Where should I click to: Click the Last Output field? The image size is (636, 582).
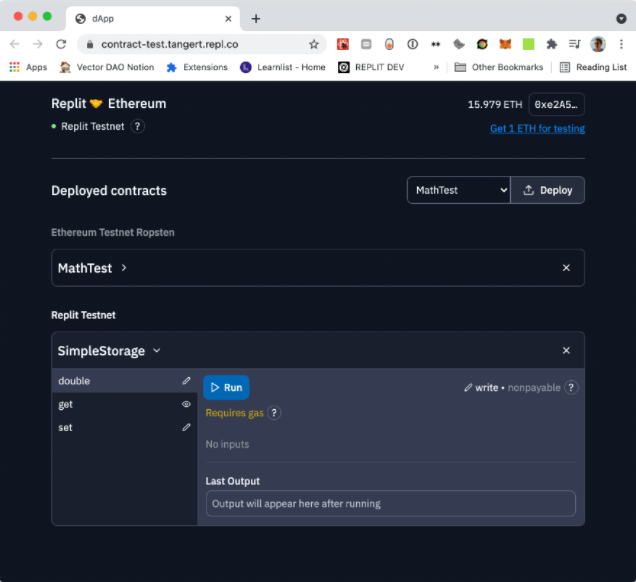(391, 504)
